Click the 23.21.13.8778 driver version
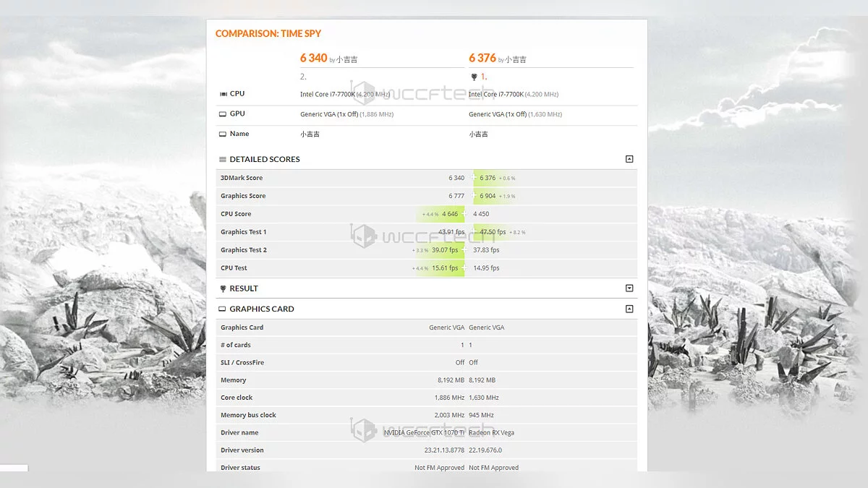 (444, 450)
